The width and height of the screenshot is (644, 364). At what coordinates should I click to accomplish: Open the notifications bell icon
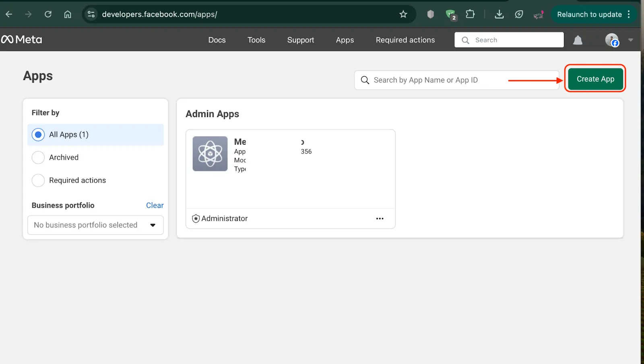[578, 40]
